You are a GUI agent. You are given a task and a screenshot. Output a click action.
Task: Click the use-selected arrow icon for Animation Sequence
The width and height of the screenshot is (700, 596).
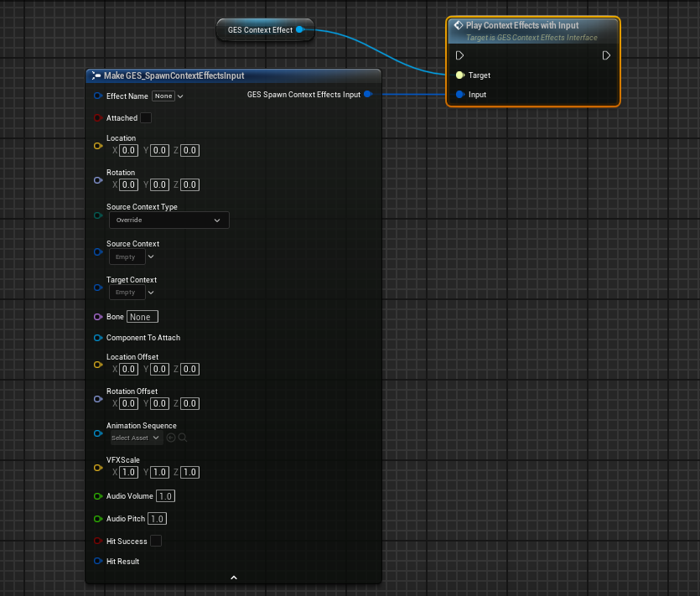click(x=170, y=438)
